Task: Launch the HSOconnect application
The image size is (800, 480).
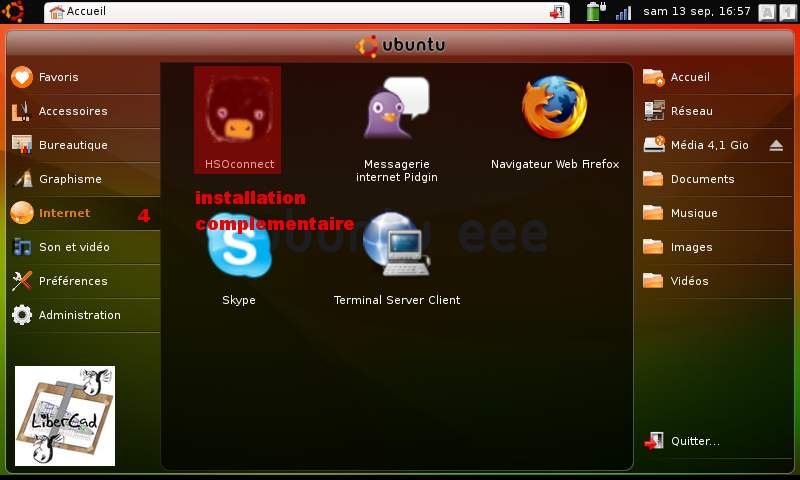Action: pos(238,120)
